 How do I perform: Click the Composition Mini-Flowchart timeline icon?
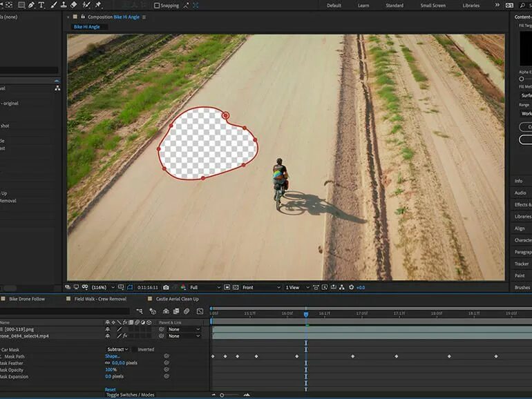[x=140, y=311]
